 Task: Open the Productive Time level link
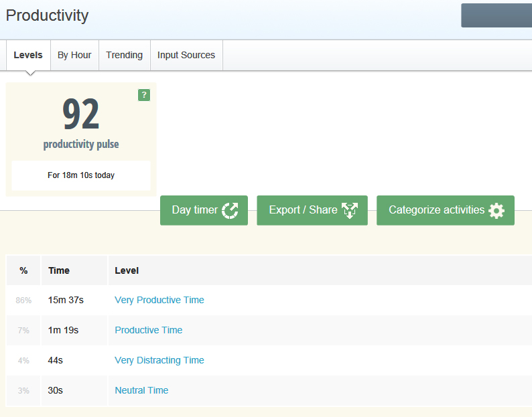pos(149,330)
